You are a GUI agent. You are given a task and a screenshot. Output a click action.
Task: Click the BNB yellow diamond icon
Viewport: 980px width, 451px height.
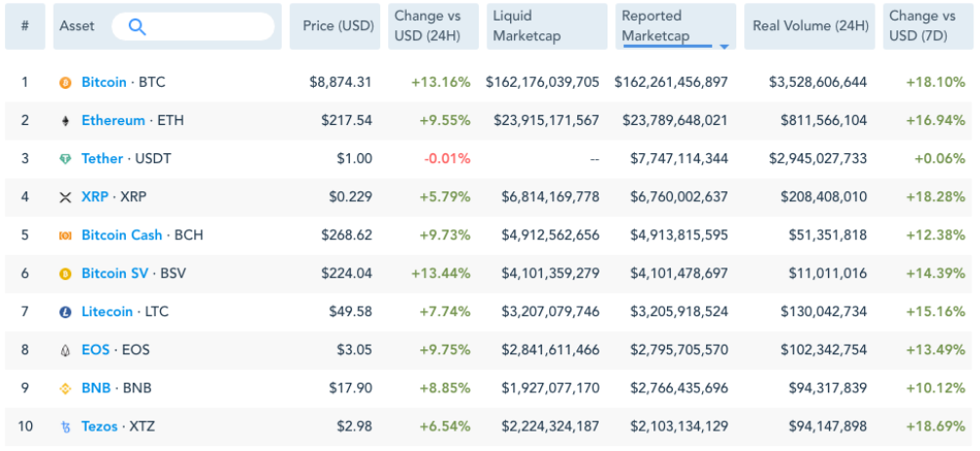click(x=65, y=389)
